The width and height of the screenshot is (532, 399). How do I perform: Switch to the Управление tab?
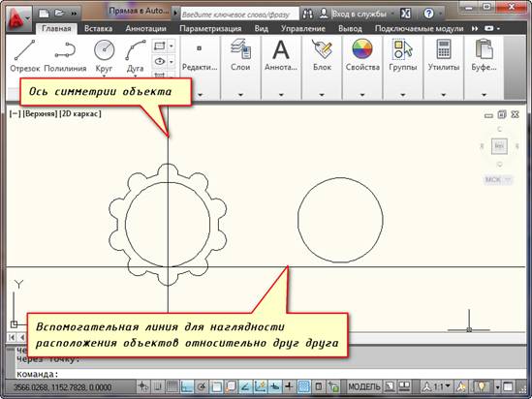pyautogui.click(x=303, y=28)
